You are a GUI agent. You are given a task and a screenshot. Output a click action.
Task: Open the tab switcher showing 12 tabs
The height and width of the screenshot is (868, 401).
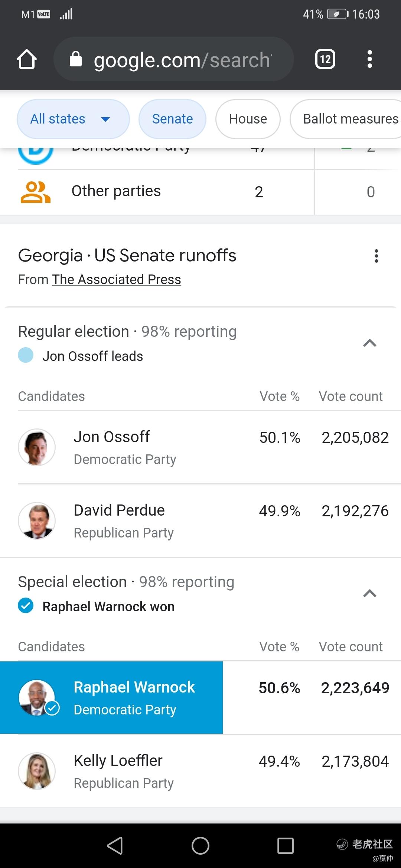tap(325, 59)
